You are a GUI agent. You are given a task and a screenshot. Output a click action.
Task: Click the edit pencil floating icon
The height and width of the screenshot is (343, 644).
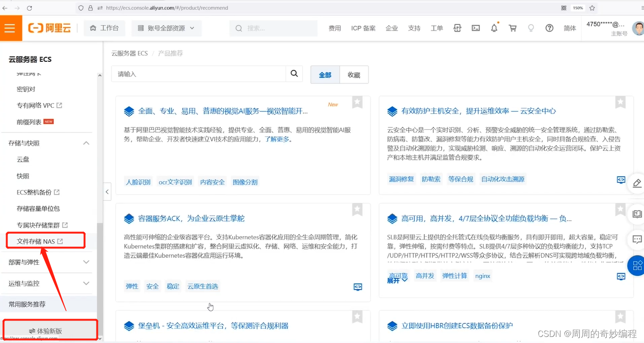tap(637, 183)
